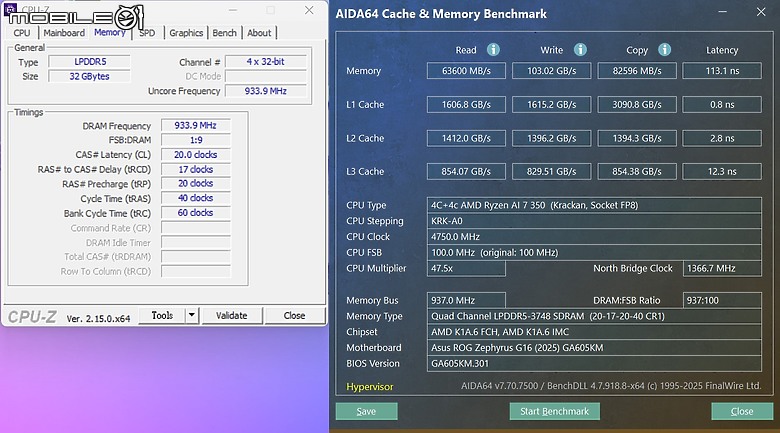Image resolution: width=780 pixels, height=433 pixels.
Task: Click the Close button at AIDA64 bottom
Action: [742, 411]
